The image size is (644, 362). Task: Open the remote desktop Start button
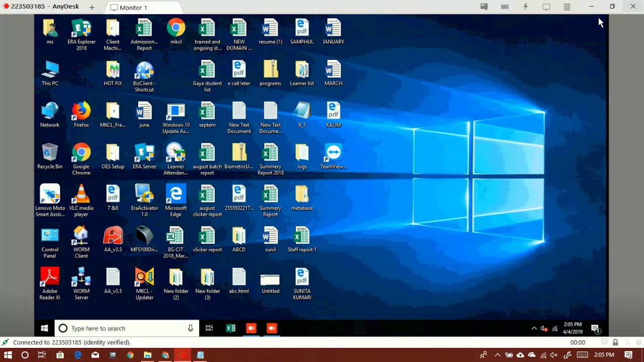(44, 328)
